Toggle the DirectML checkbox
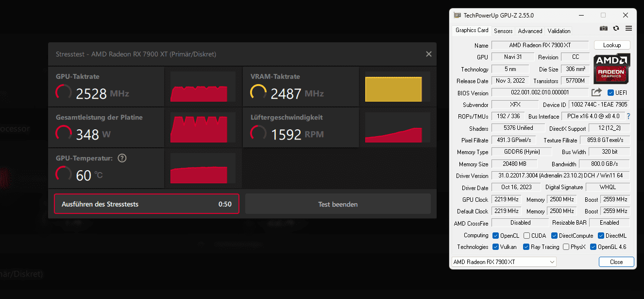 tap(601, 236)
